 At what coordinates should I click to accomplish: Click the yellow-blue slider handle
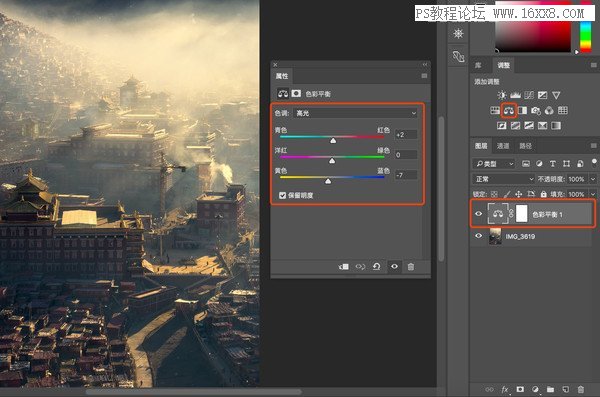tap(328, 181)
